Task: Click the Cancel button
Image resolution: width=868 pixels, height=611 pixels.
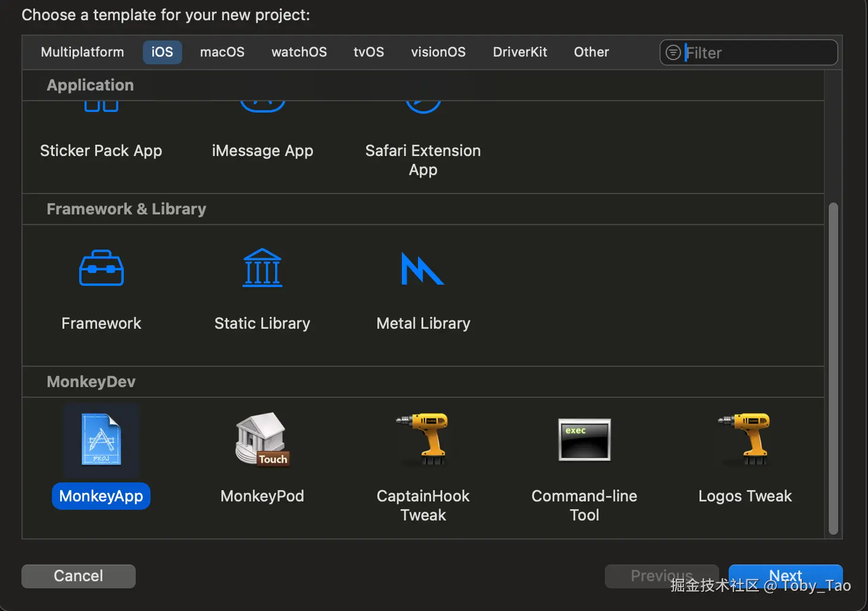Action: (79, 576)
